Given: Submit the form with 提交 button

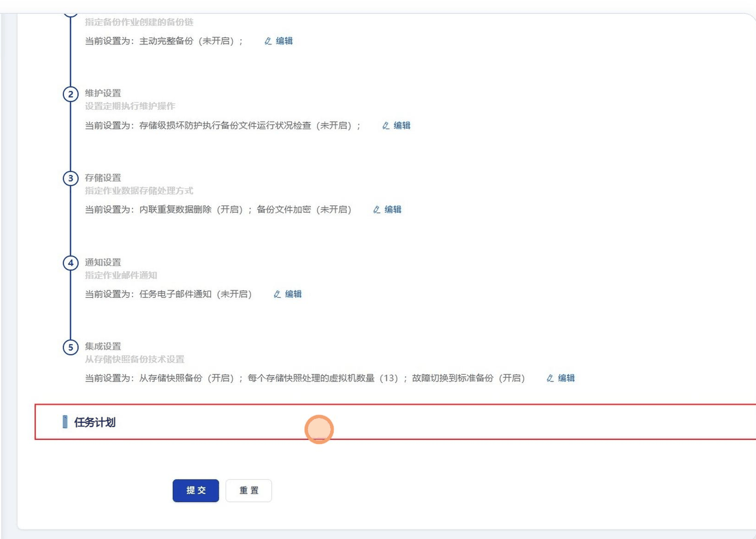Looking at the screenshot, I should click(x=196, y=490).
